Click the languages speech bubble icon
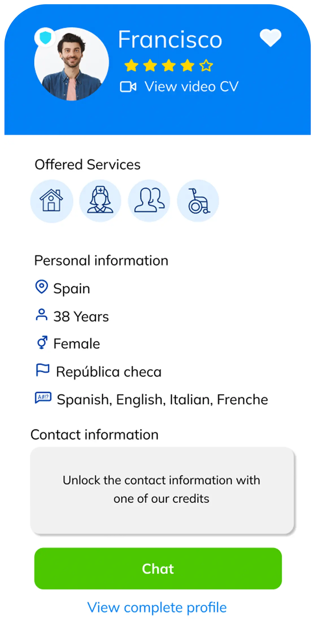 43,398
